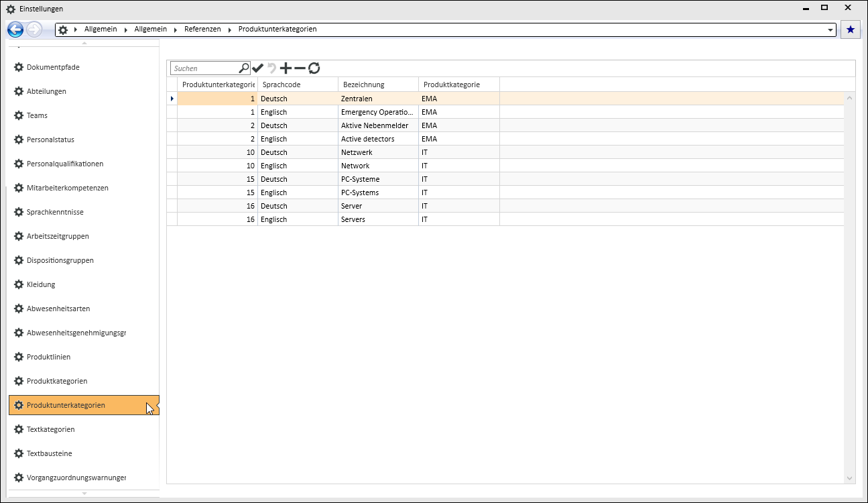Viewport: 868px width, 503px height.
Task: Expand breadcrumb arrow before Produktunterkategorien
Action: pyautogui.click(x=230, y=30)
